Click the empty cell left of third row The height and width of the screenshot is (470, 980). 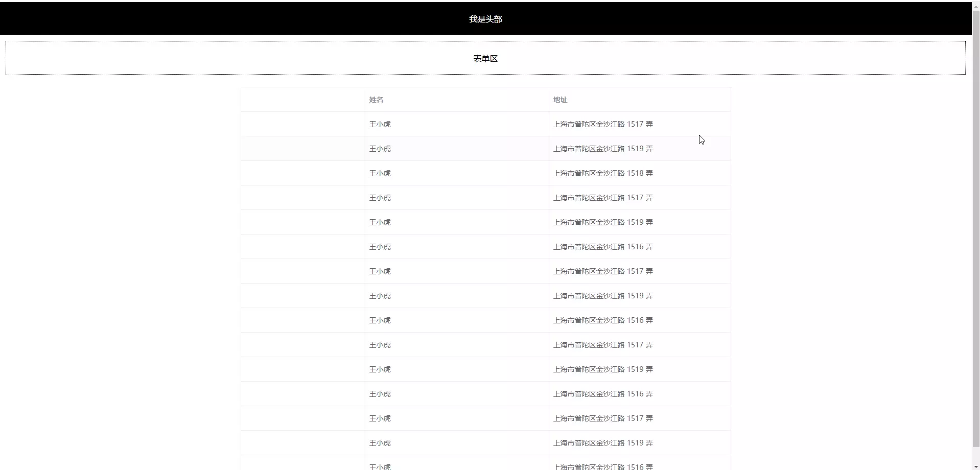pyautogui.click(x=301, y=173)
